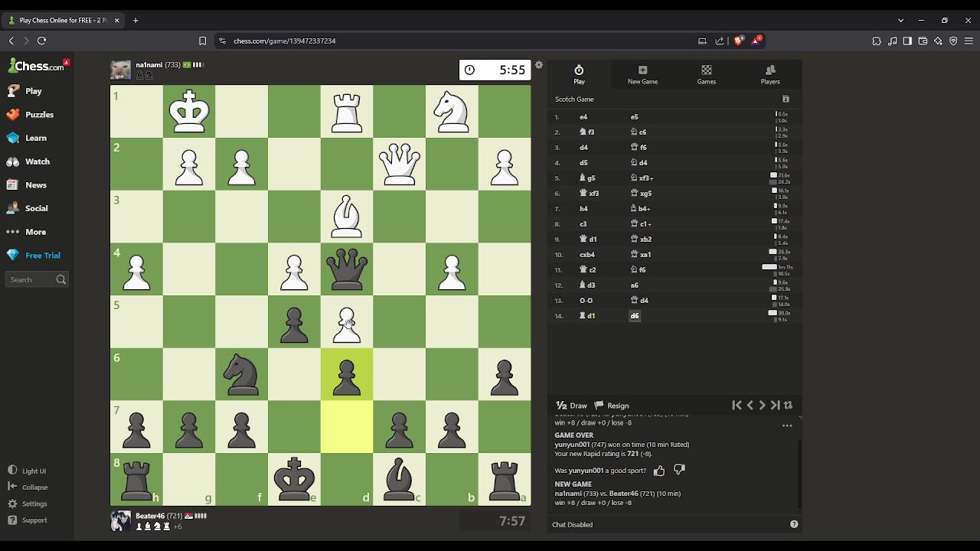The image size is (980, 551).
Task: Switch to the Play tab
Action: click(580, 74)
